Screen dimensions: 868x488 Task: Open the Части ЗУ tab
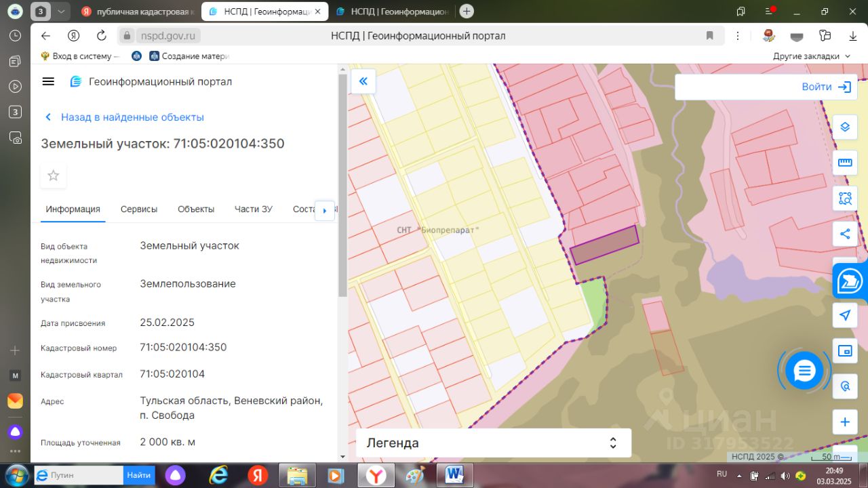(254, 209)
